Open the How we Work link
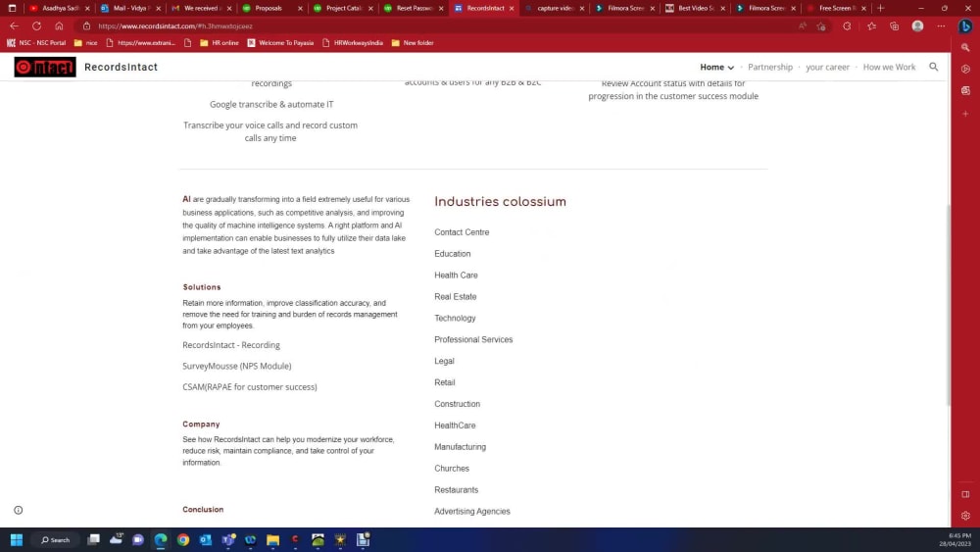The width and height of the screenshot is (980, 552). click(x=889, y=67)
